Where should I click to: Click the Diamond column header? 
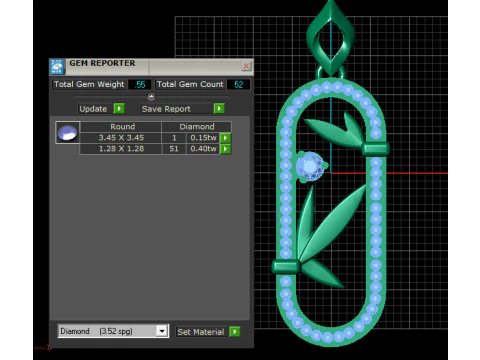point(197,127)
